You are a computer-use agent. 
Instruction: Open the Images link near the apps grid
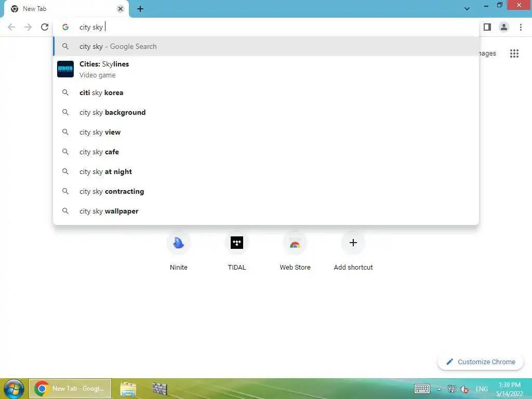[x=487, y=54]
